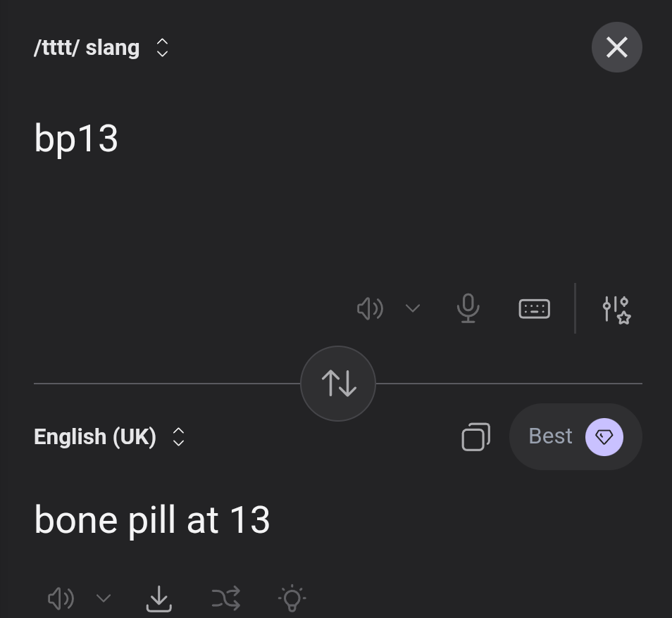Listen to the source text audio

pyautogui.click(x=370, y=309)
